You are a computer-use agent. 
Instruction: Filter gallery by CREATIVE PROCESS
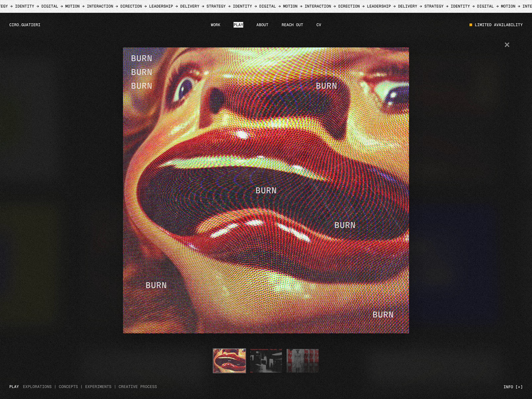138,387
